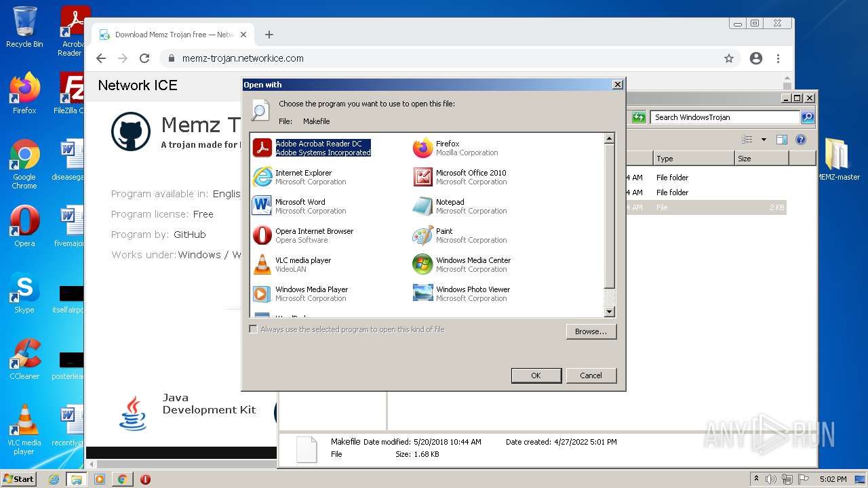Click Internet Explorer taskbar icon

pos(54,479)
